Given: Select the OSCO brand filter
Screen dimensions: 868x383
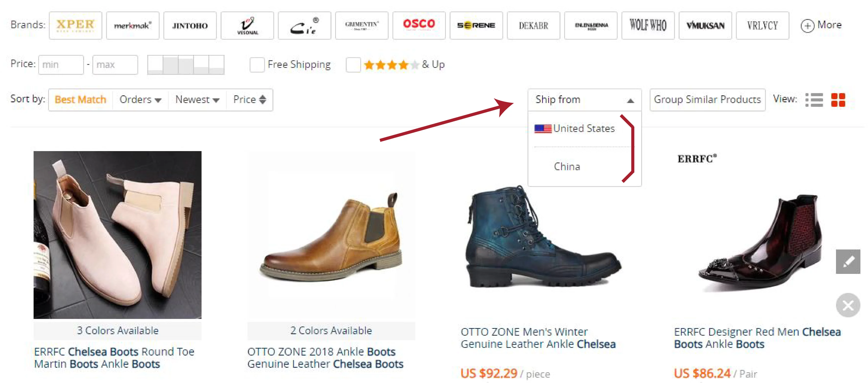Looking at the screenshot, I should [x=419, y=25].
